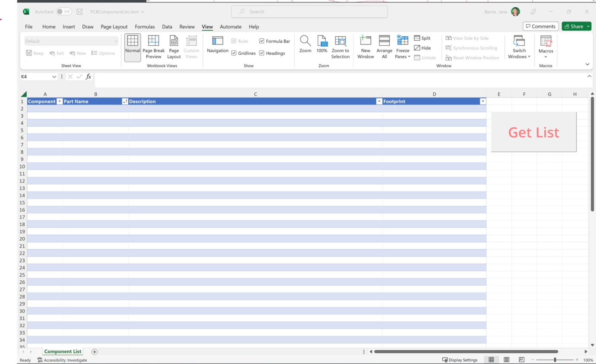Turn on the AutoSave toggle
Image resolution: width=596 pixels, height=364 pixels.
click(x=64, y=12)
